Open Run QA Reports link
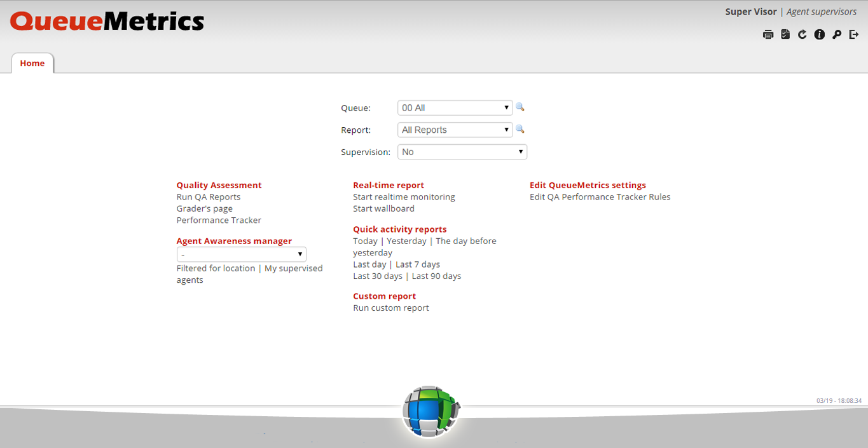868x448 pixels. click(209, 197)
